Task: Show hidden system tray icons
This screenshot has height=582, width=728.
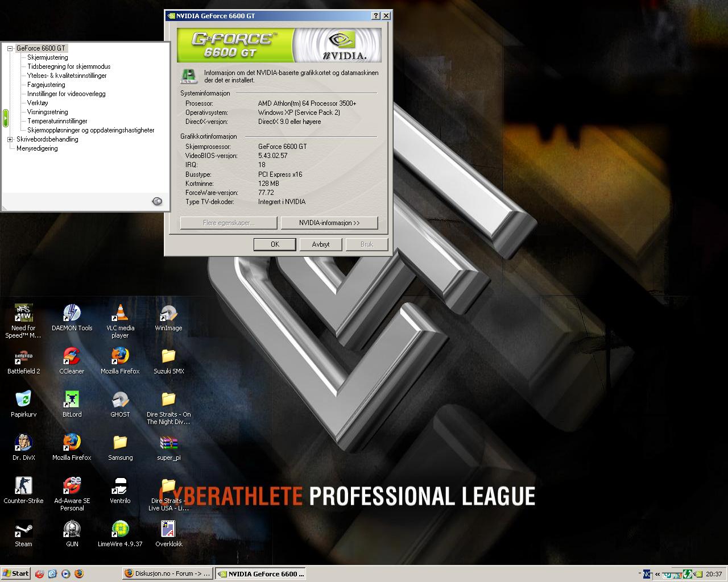Action: 657,574
